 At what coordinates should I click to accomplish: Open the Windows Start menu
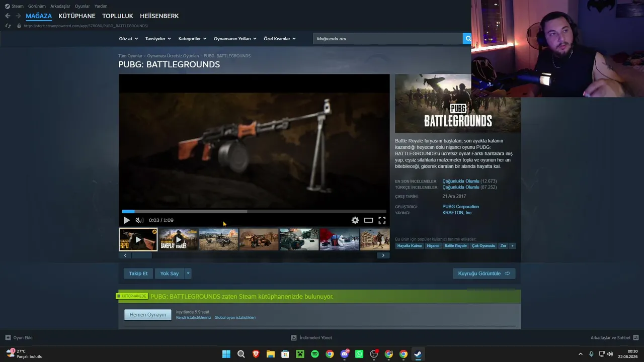click(x=226, y=354)
